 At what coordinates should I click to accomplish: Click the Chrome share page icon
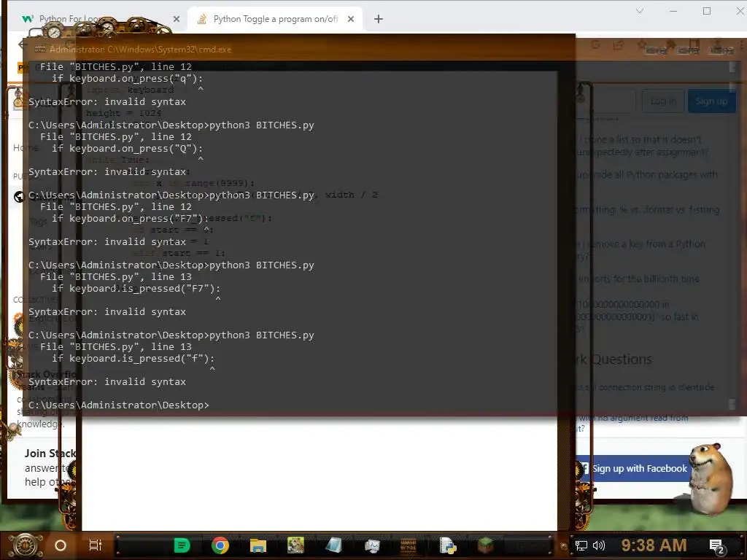619,46
